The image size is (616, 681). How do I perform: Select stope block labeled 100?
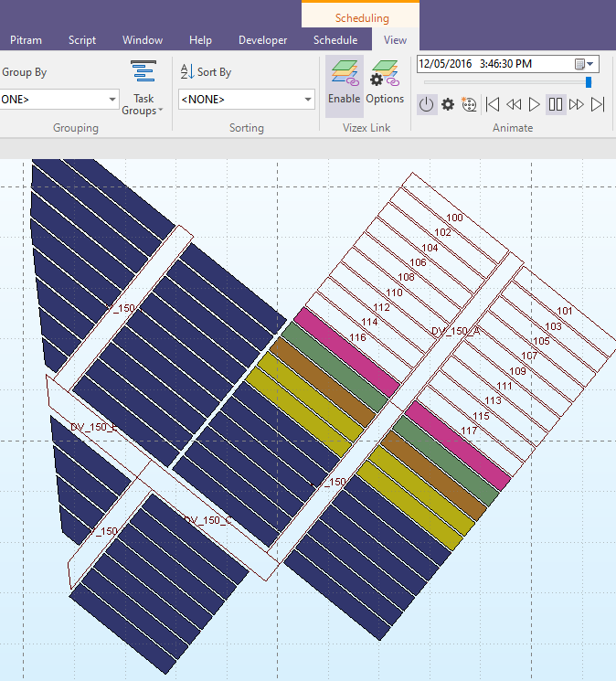click(455, 218)
